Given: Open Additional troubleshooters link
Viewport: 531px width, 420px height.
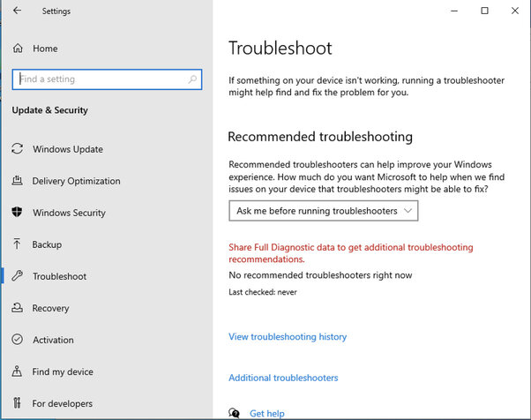Looking at the screenshot, I should [x=283, y=378].
